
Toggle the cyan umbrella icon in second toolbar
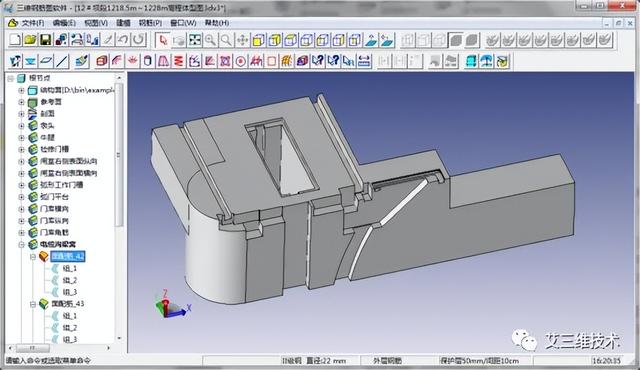[487, 61]
